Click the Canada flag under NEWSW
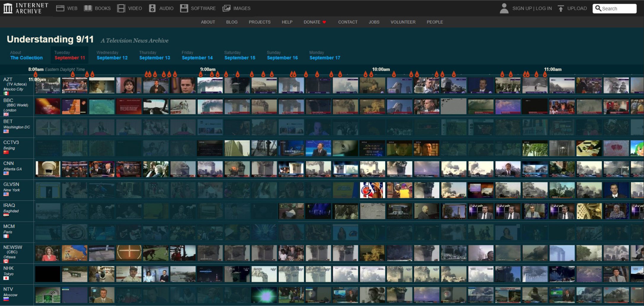The width and height of the screenshot is (644, 306). coord(6,261)
